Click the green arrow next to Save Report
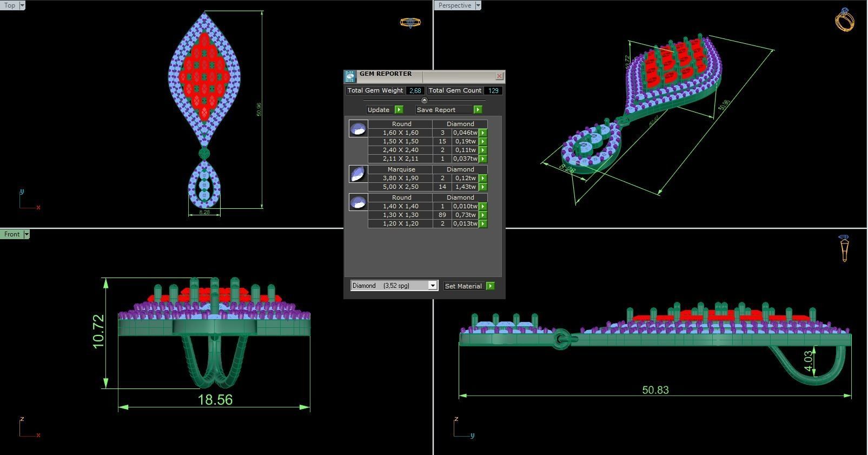 point(478,110)
